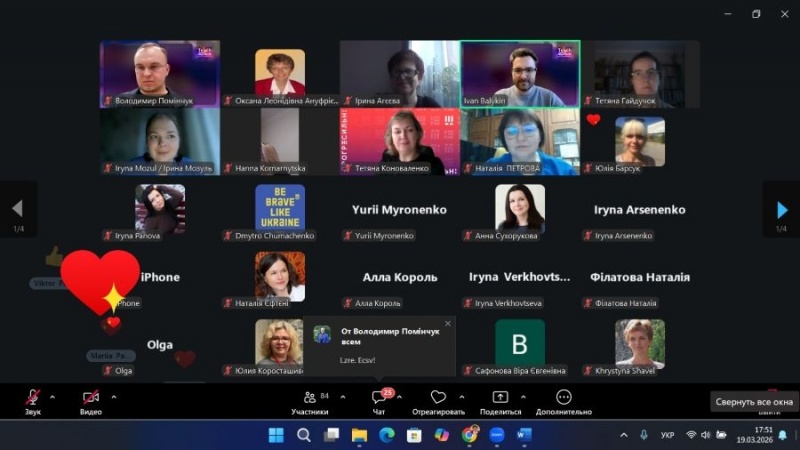Select Dmytro Chumachenko's Be Brave Like Ukraine tile
Viewport: 800px width, 450px height.
[x=280, y=208]
